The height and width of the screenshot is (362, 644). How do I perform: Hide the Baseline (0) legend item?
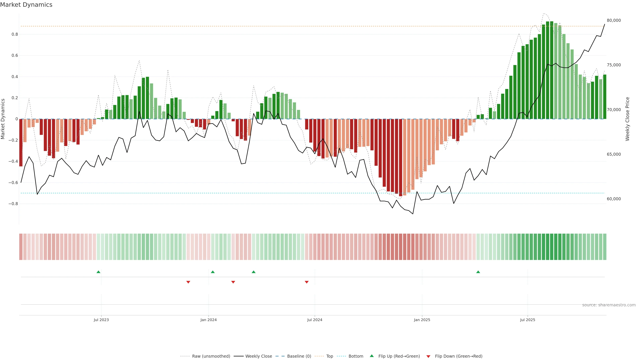299,356
